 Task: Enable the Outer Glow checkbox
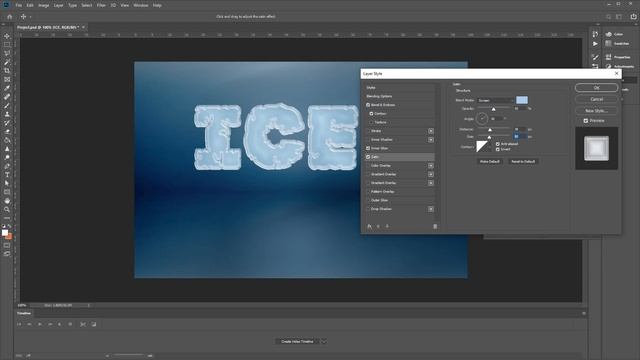tap(368, 200)
